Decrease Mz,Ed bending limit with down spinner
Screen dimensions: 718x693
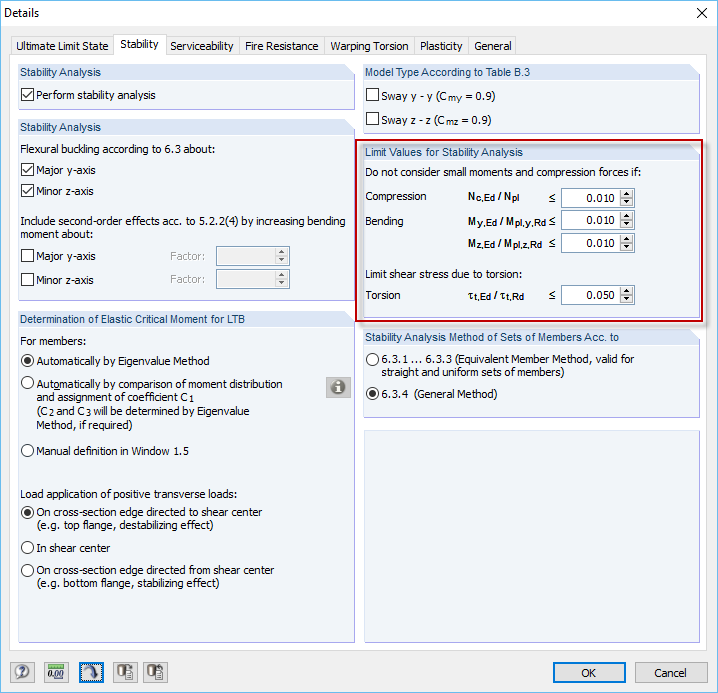pyautogui.click(x=626, y=247)
